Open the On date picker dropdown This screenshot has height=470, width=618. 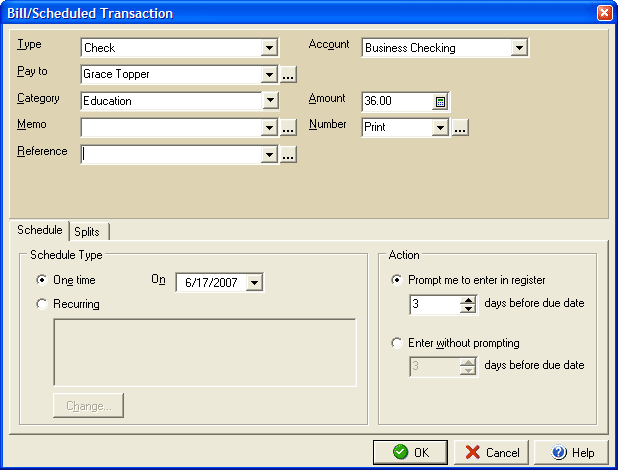click(254, 283)
